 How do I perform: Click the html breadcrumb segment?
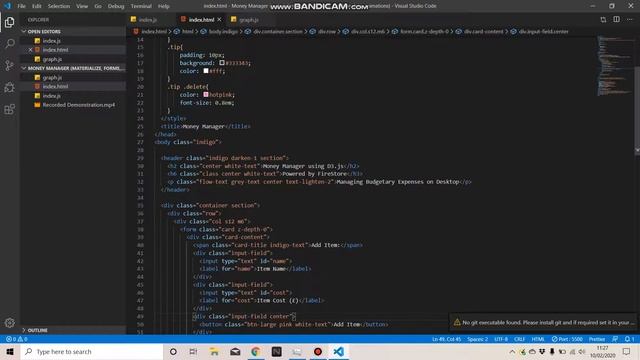[187, 31]
